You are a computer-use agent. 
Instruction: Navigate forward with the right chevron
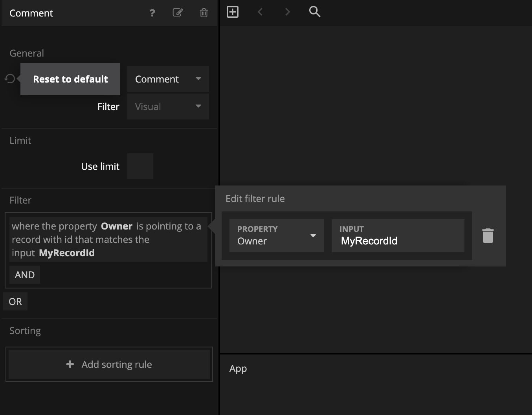288,12
